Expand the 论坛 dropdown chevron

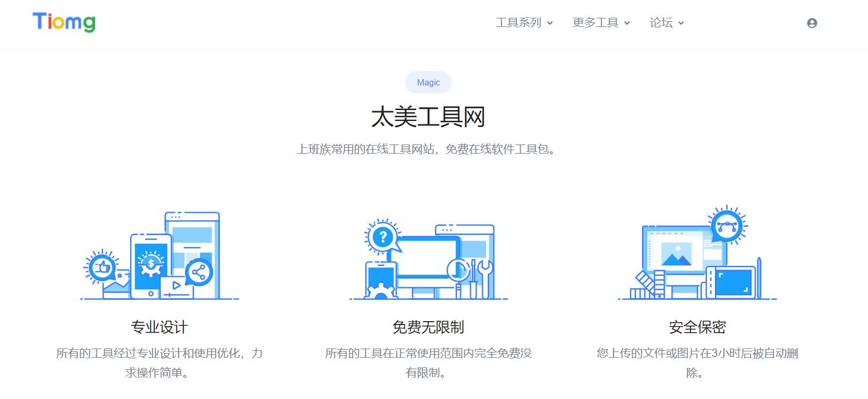[681, 23]
